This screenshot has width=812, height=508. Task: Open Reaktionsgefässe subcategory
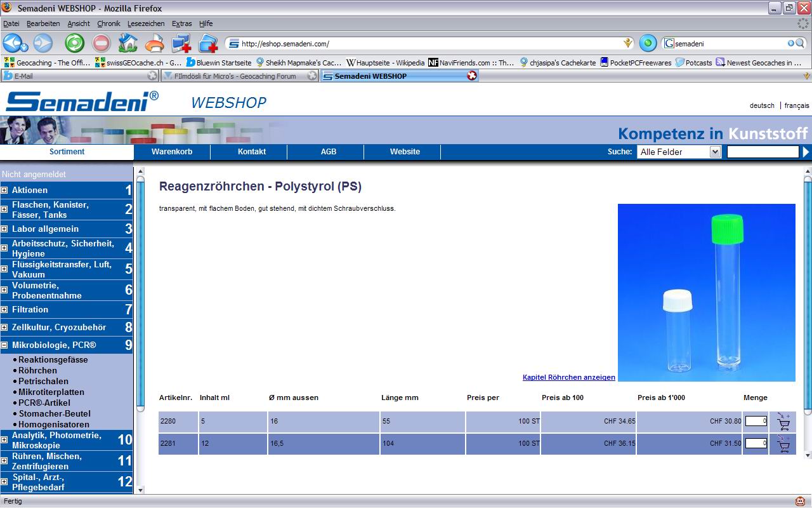pyautogui.click(x=53, y=359)
